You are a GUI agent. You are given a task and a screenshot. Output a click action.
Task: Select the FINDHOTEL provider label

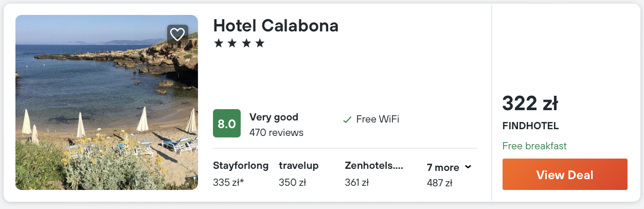[x=530, y=126]
